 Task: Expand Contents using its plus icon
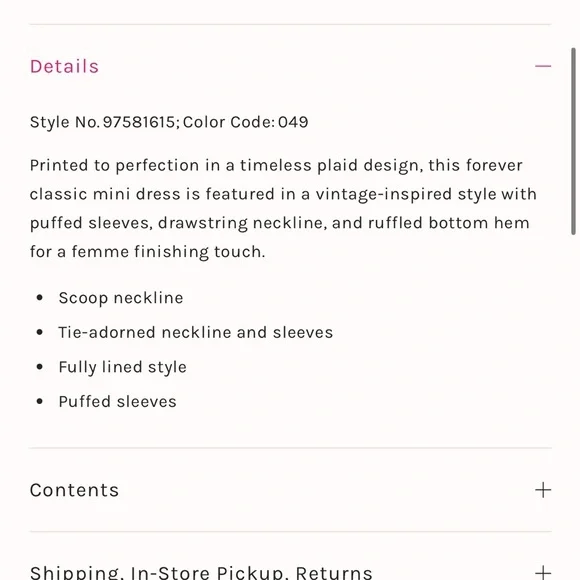tap(543, 490)
